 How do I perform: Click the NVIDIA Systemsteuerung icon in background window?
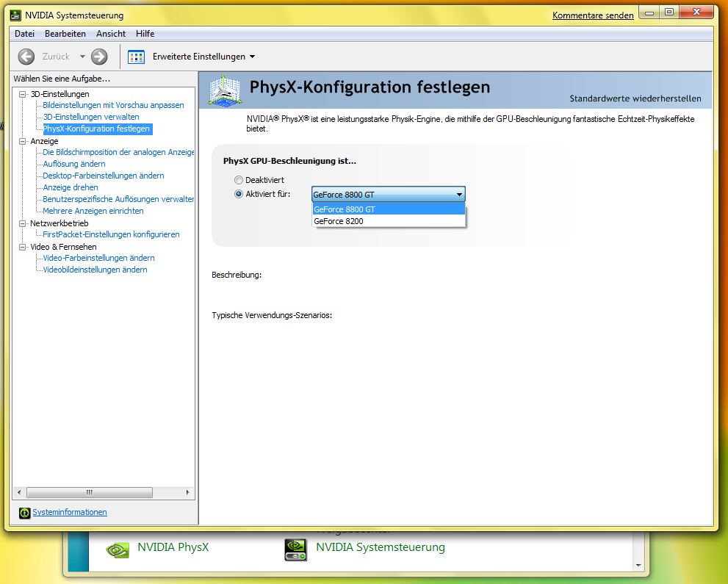(296, 549)
